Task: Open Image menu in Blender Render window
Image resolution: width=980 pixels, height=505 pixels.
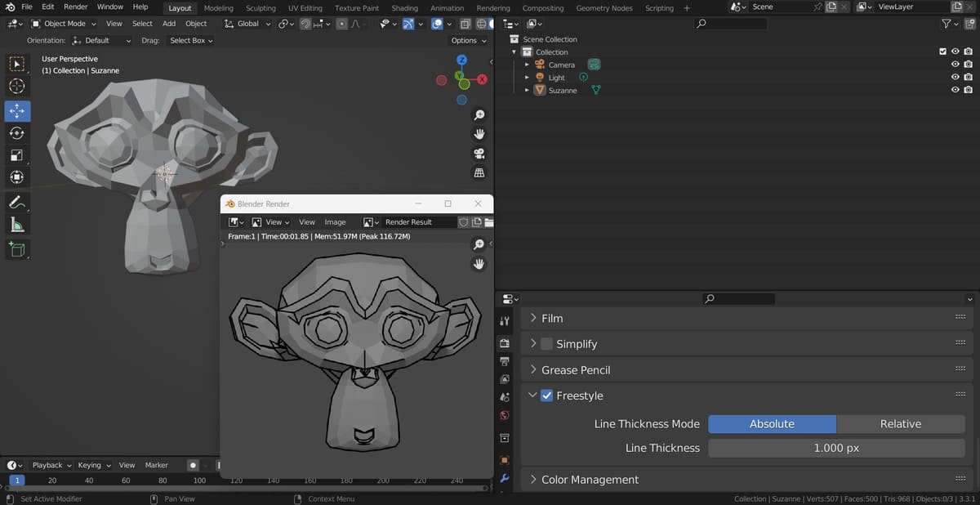Action: click(x=335, y=221)
